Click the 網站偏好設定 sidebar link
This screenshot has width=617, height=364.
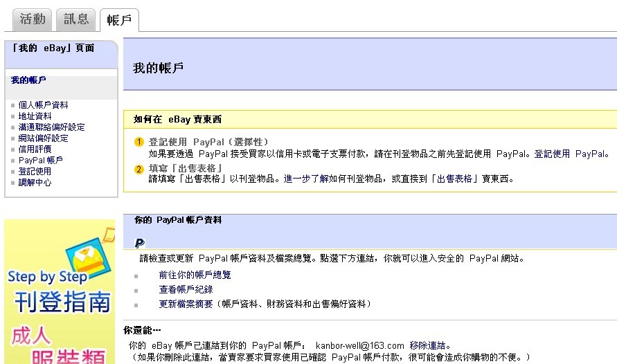pyautogui.click(x=43, y=138)
